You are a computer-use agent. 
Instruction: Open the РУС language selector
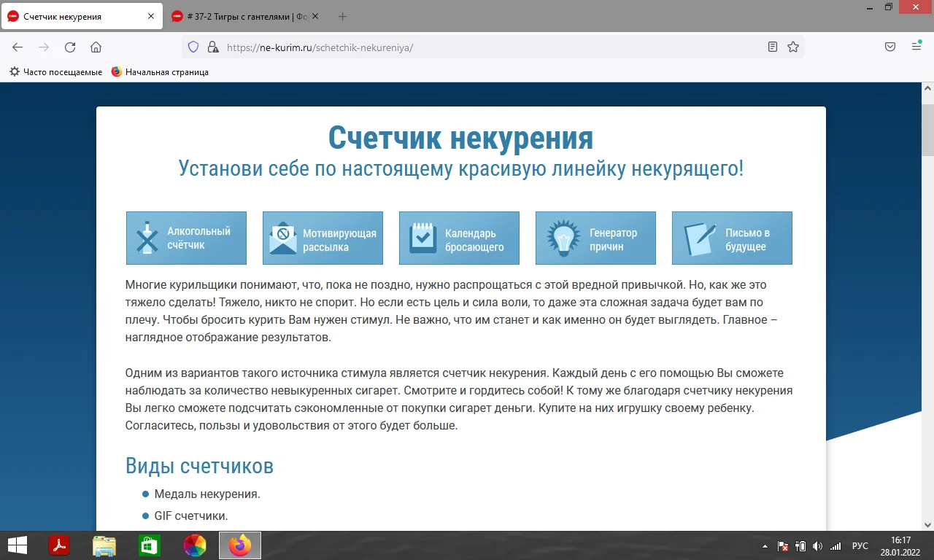pyautogui.click(x=860, y=545)
